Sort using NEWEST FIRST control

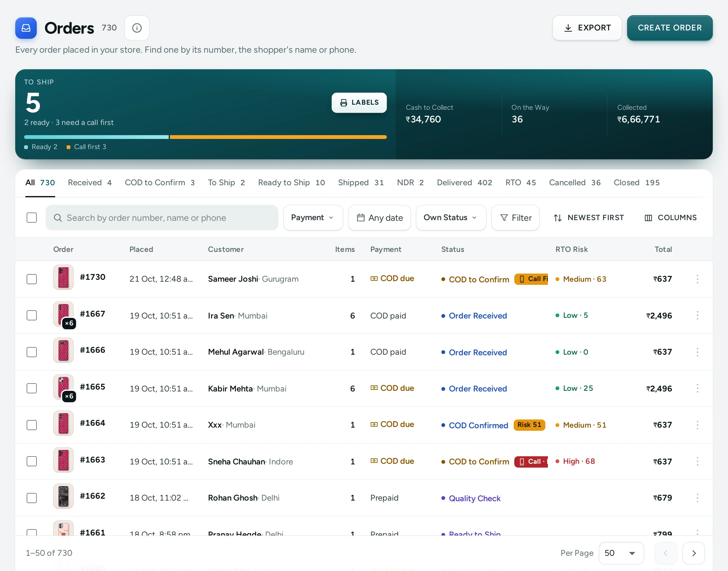pyautogui.click(x=588, y=218)
